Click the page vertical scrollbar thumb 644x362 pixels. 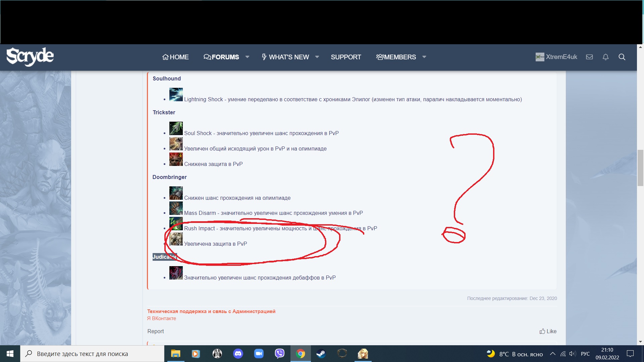coord(640,168)
